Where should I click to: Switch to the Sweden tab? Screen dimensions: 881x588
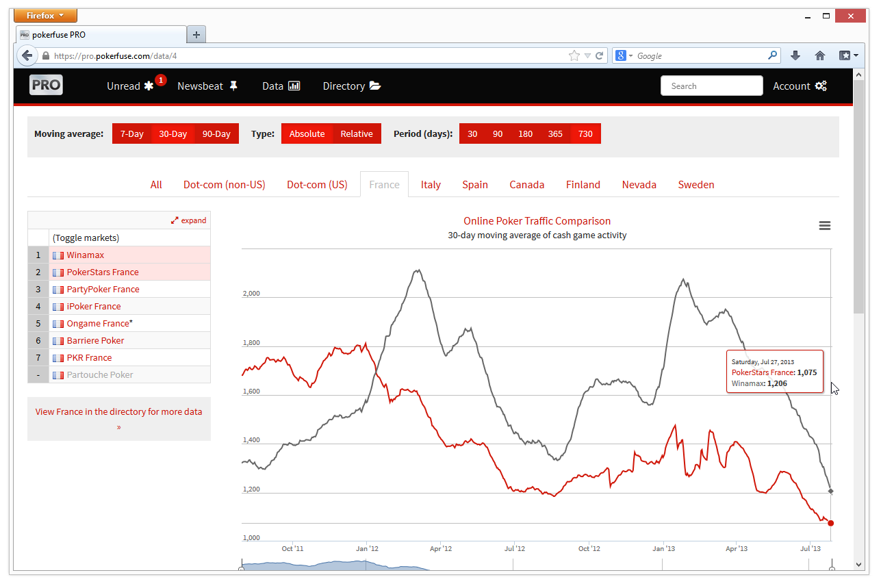696,184
